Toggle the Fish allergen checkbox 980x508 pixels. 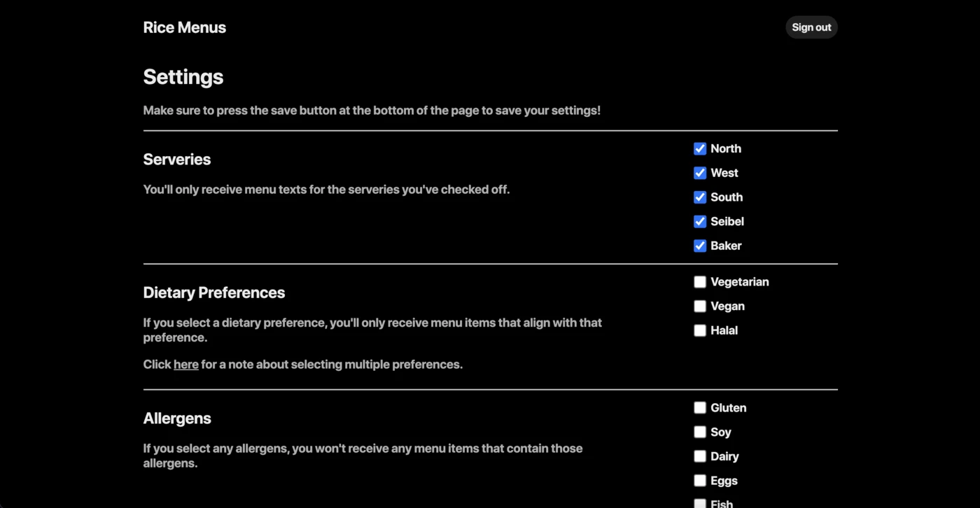(700, 504)
